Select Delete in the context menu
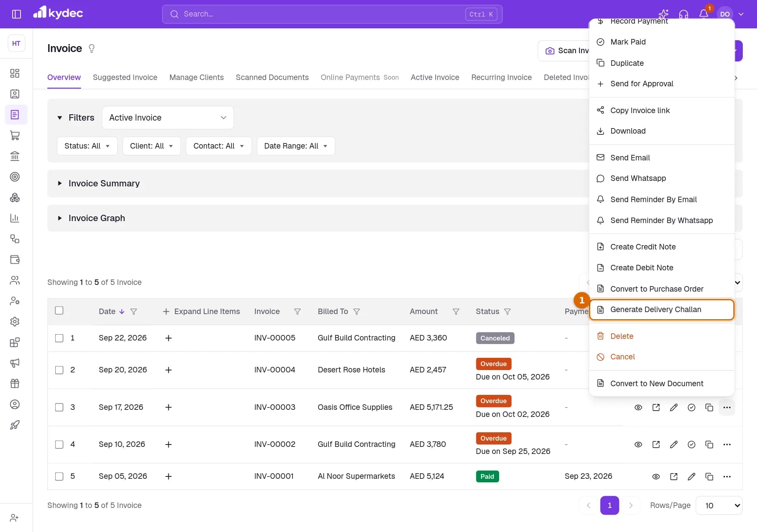 pyautogui.click(x=662, y=336)
